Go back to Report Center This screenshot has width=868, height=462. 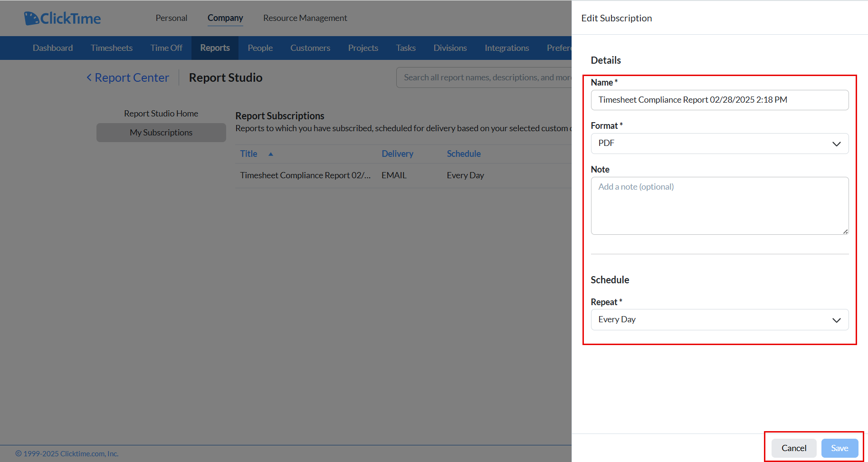127,77
